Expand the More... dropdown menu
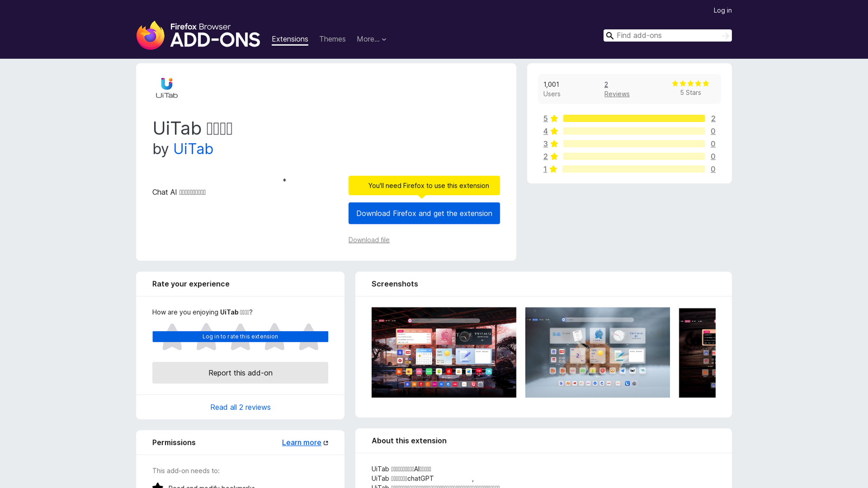The image size is (868, 488). coord(372,39)
